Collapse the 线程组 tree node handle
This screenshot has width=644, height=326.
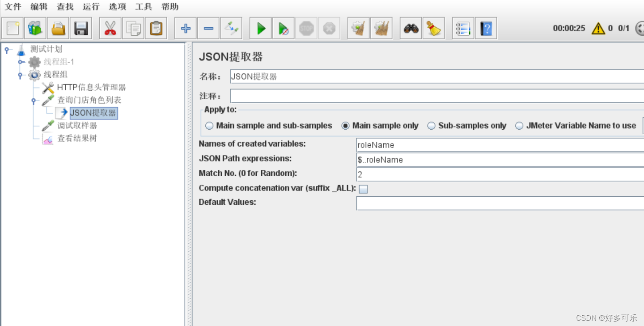[21, 75]
